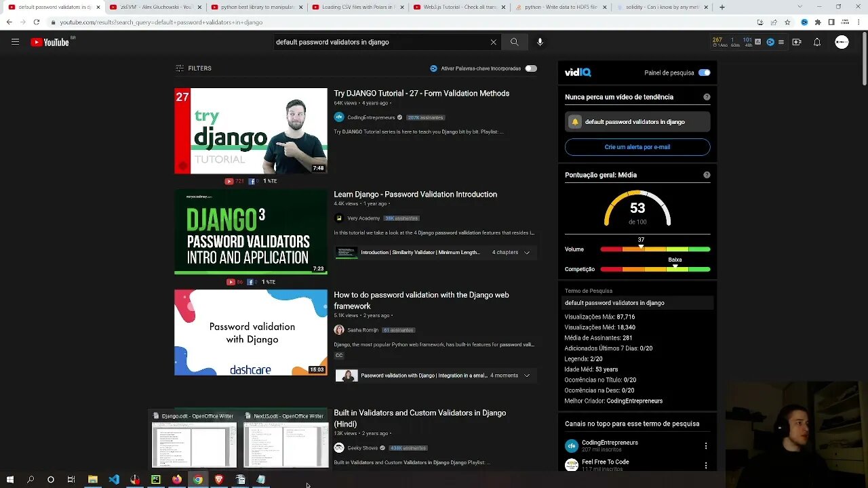Viewport: 868px width, 488px height.
Task: Switch to Web3.js Tutorial tab
Action: (458, 7)
